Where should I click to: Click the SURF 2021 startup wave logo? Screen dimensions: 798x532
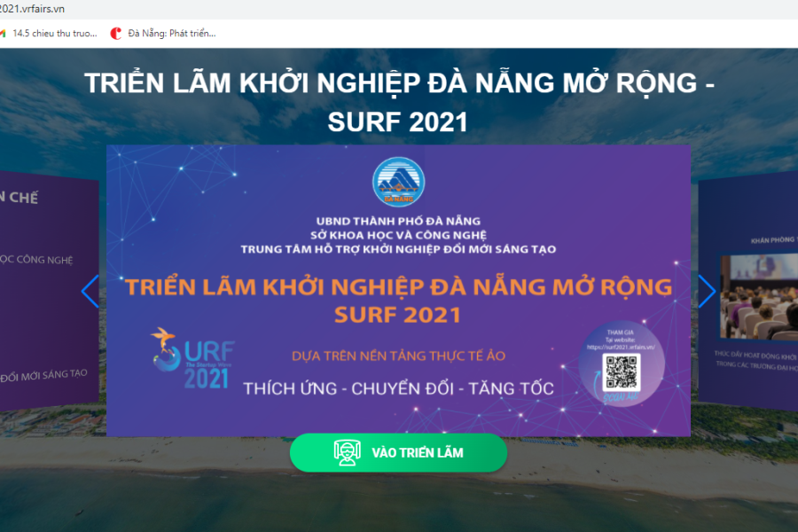(192, 358)
